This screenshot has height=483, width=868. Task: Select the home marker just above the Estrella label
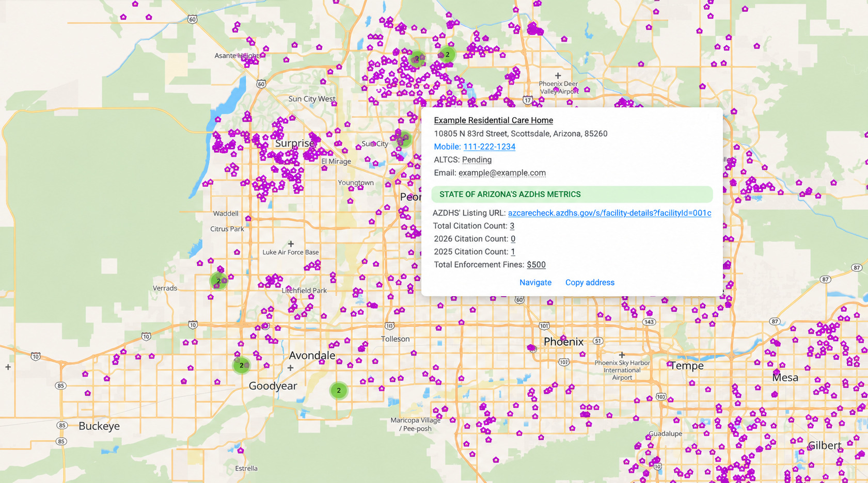(241, 450)
